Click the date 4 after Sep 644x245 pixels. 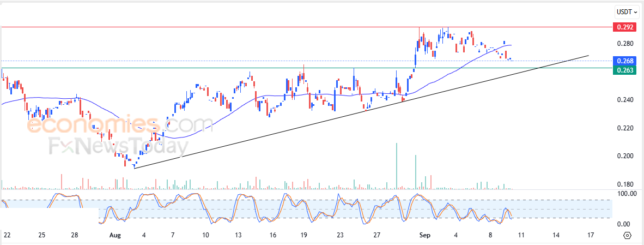pos(457,236)
